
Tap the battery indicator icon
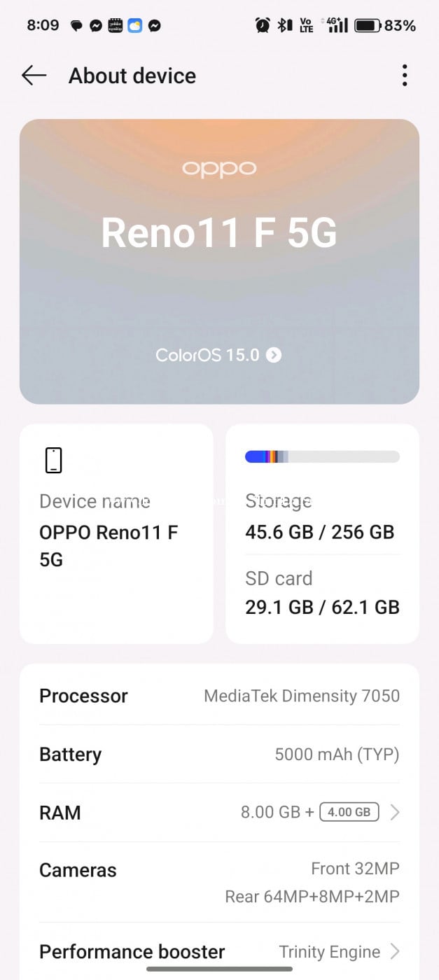[367, 26]
